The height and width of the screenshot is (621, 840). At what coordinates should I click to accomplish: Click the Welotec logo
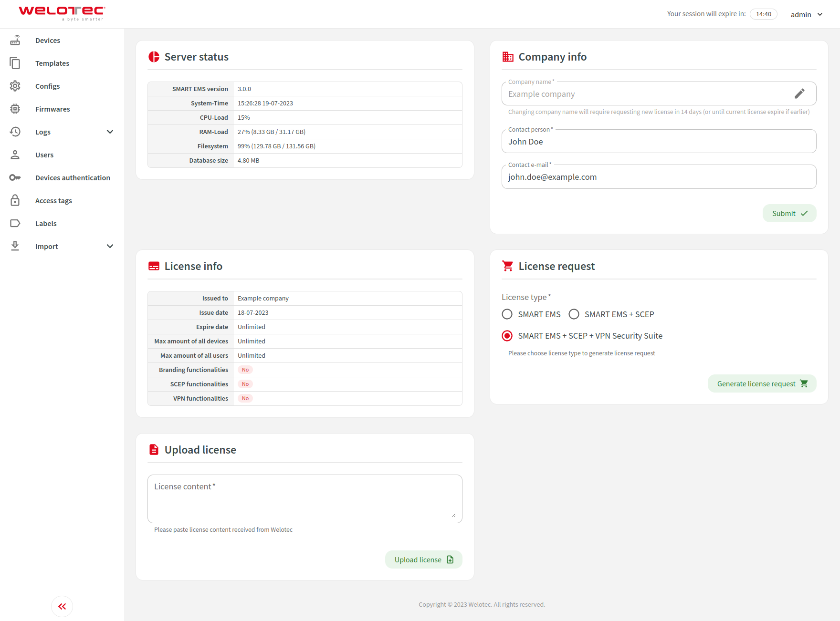(x=62, y=13)
